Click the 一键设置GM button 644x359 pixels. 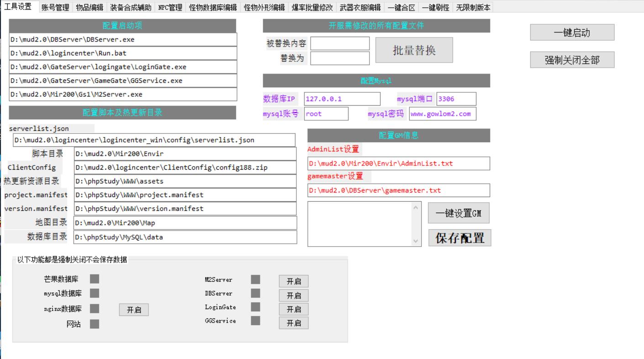pyautogui.click(x=459, y=213)
